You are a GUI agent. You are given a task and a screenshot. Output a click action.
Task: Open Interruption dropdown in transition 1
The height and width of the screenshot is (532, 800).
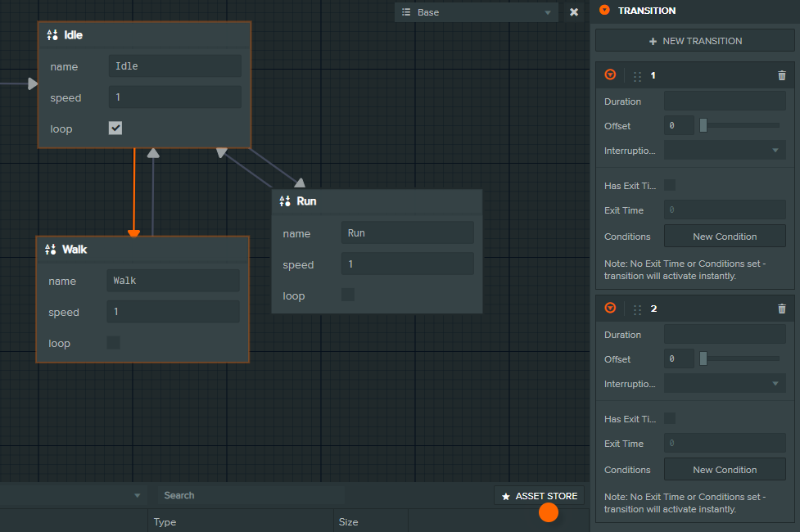[724, 151]
